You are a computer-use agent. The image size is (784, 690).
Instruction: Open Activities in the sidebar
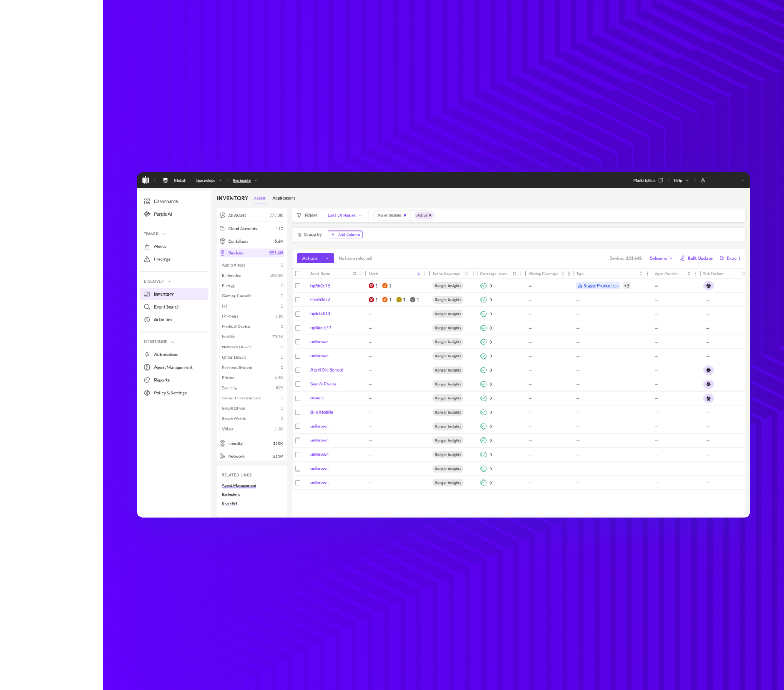[163, 319]
